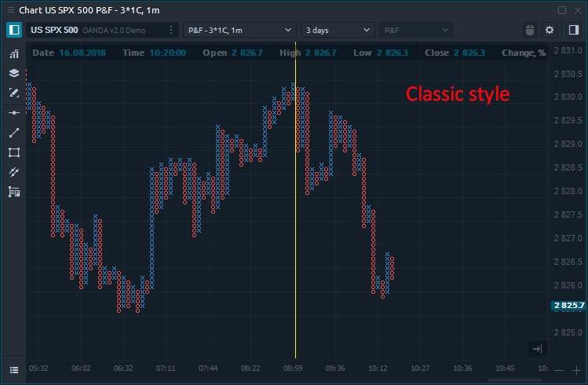
Task: Zoom out with the minus button
Action: click(x=558, y=370)
